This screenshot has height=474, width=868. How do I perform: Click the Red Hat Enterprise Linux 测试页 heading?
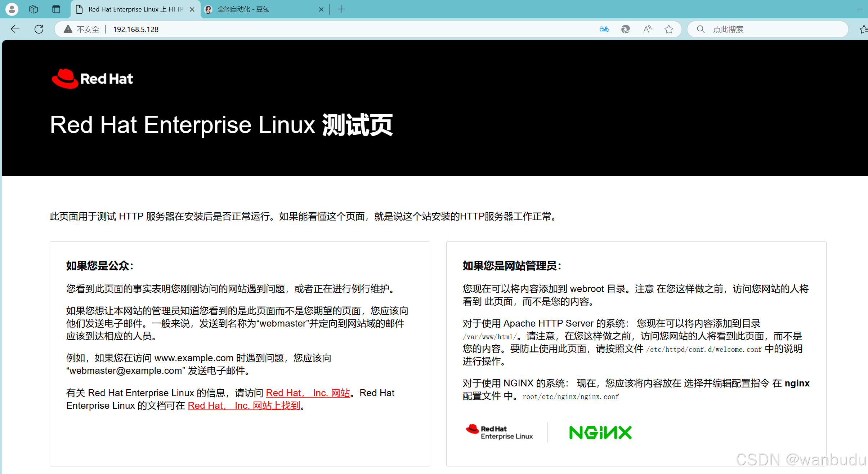click(221, 125)
